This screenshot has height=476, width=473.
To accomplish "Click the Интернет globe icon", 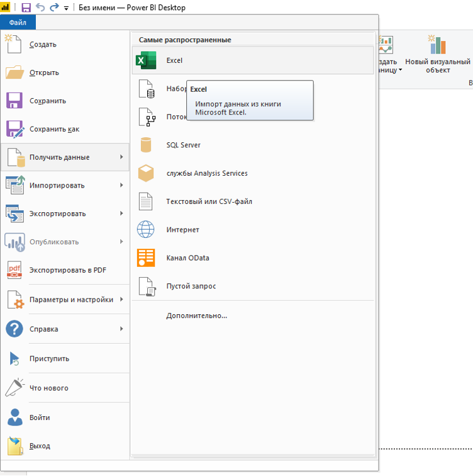I will pos(145,229).
